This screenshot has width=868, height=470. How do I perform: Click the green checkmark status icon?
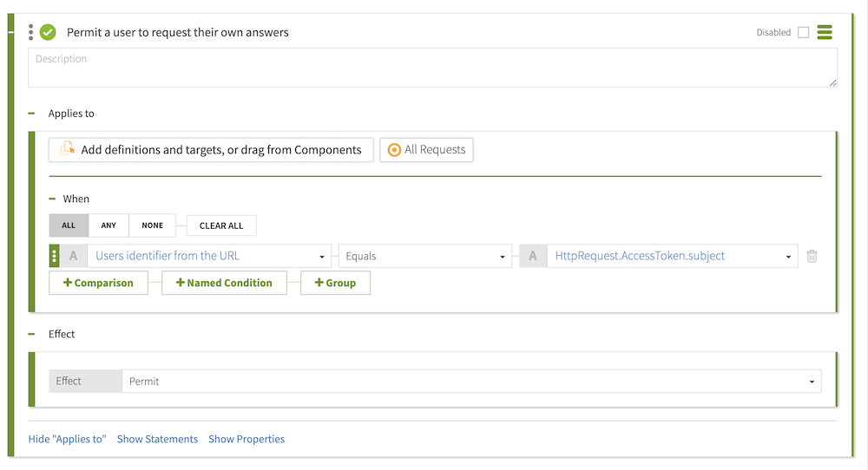[x=48, y=32]
